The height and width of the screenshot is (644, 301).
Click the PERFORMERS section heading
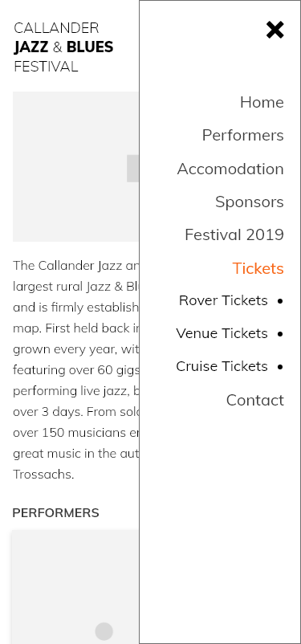pos(56,513)
